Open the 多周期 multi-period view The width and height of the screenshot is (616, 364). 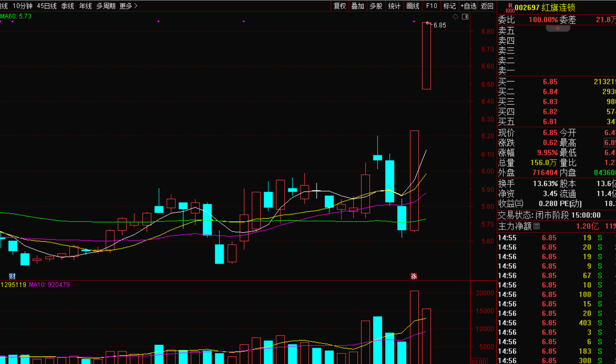pyautogui.click(x=106, y=6)
